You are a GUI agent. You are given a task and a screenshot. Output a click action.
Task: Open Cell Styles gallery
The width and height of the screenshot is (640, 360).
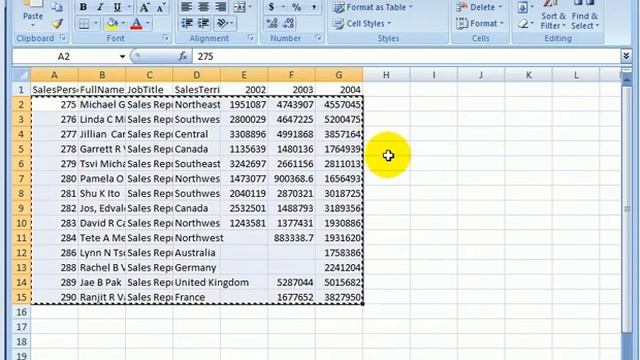click(x=362, y=24)
